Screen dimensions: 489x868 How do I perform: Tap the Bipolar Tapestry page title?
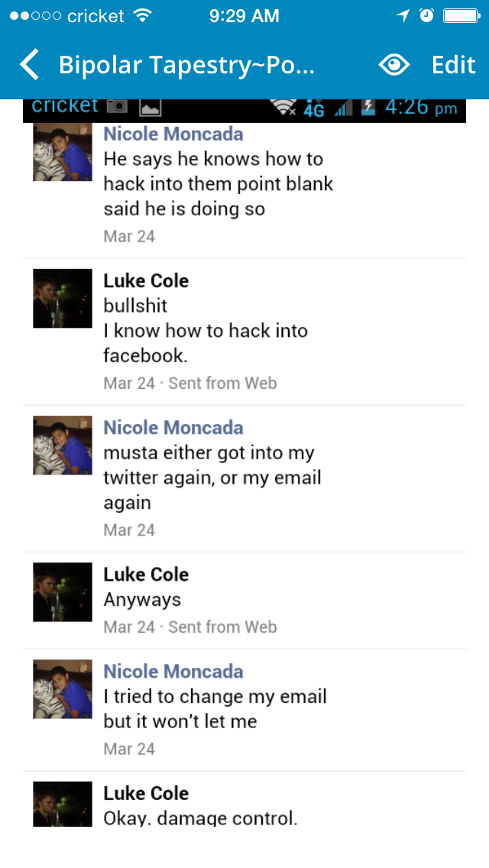click(x=186, y=65)
